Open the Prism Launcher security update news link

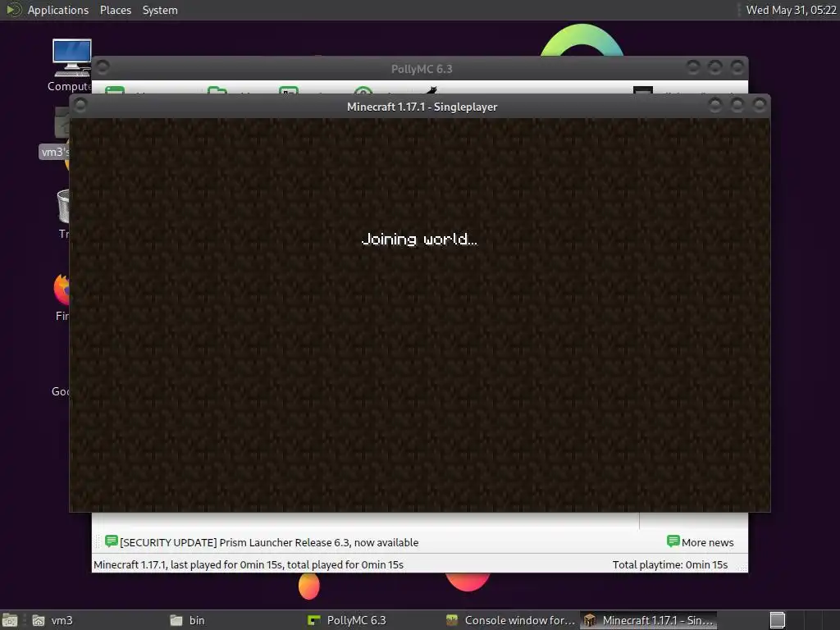(x=269, y=543)
